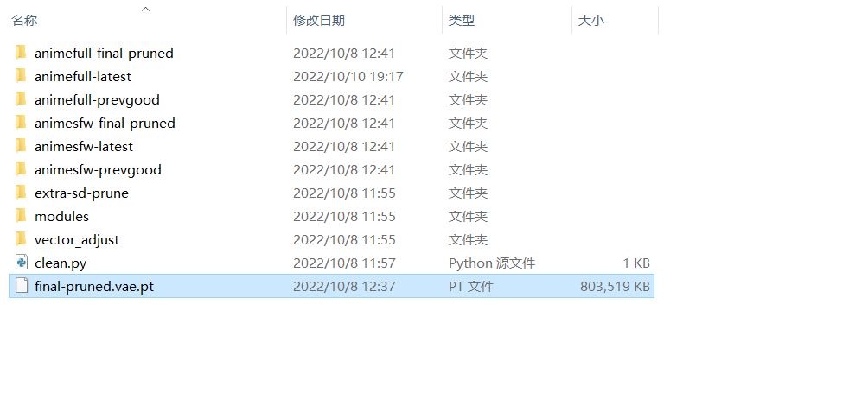Select the modules folder name
This screenshot has height=393, width=868.
coord(61,216)
